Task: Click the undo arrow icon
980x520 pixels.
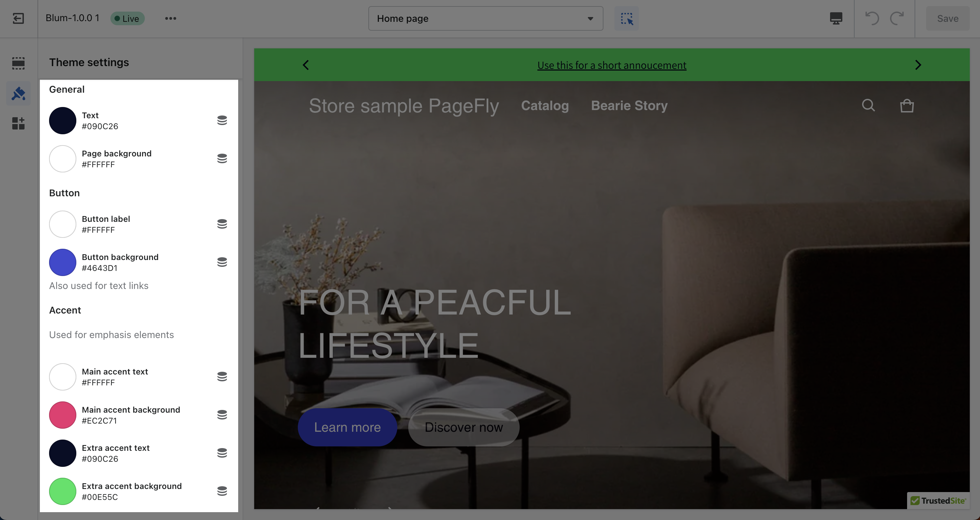Action: (872, 18)
